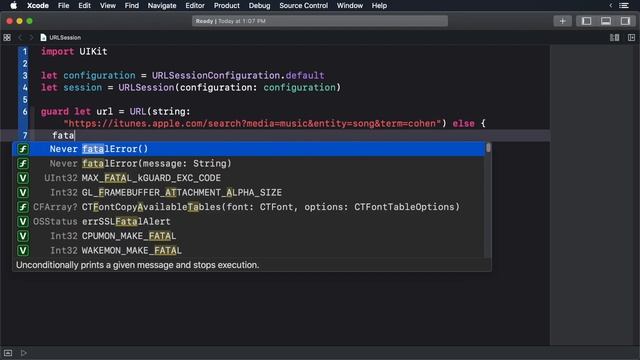The width and height of the screenshot is (640, 360).
Task: Open the Window menu
Action: coord(350,6)
